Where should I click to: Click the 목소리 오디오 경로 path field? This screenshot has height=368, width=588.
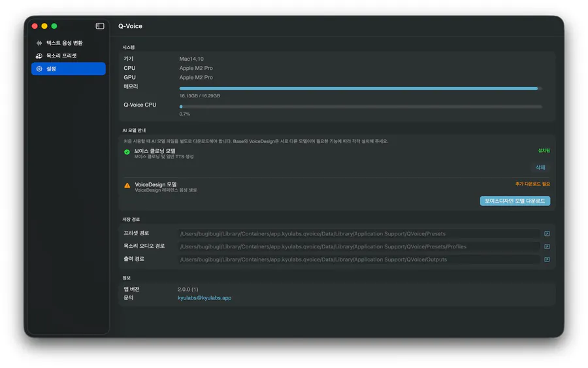359,246
